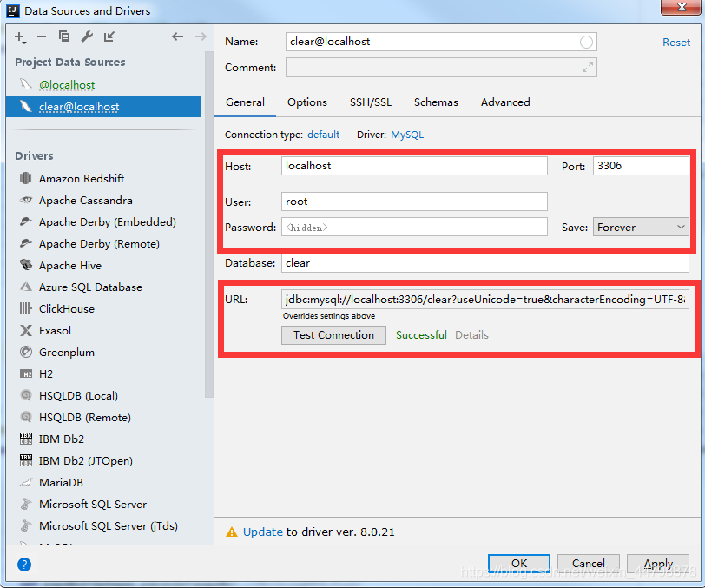Go forward using right arrow
This screenshot has width=705, height=588.
[201, 36]
